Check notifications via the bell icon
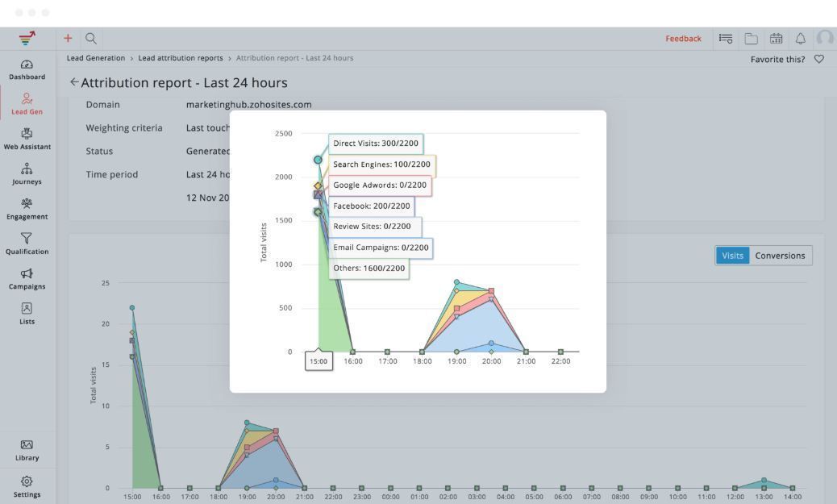The height and width of the screenshot is (504, 837). [800, 38]
